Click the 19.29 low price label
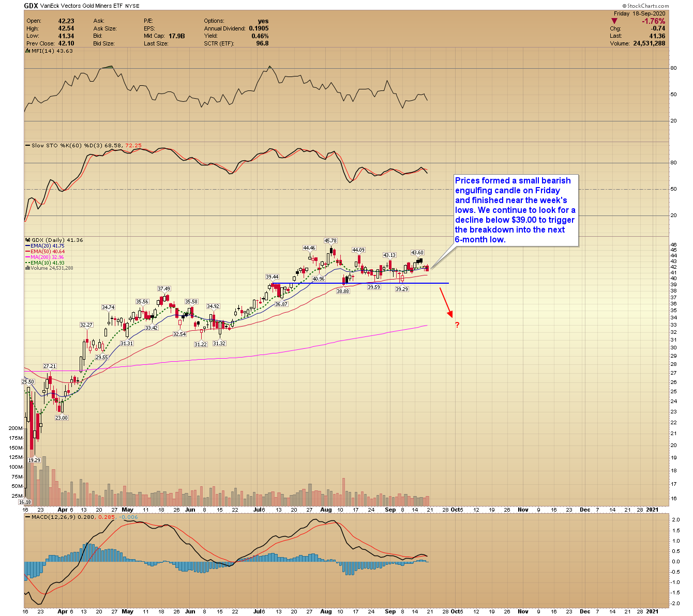Image resolution: width=693 pixels, height=616 pixels. (x=34, y=460)
